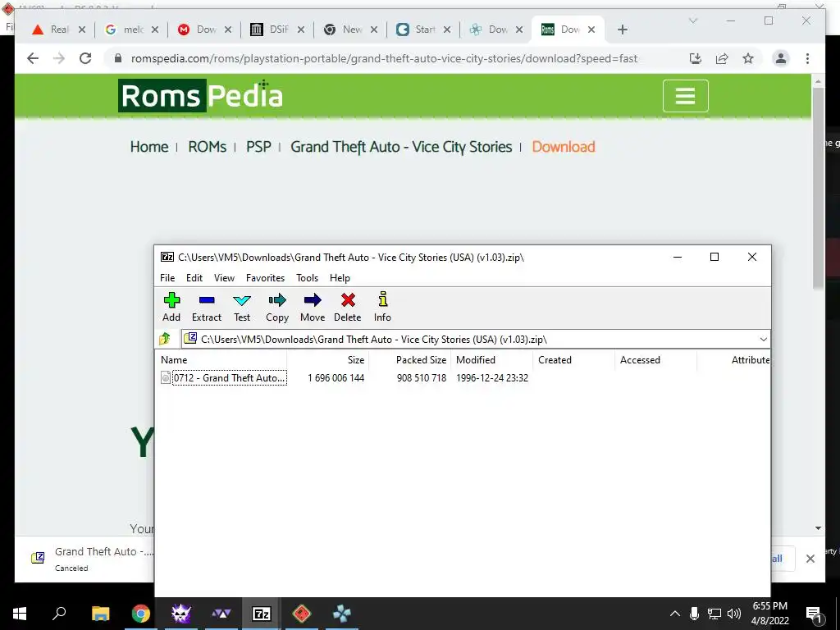Viewport: 840px width, 630px height.
Task: Open the 7-Zip Edit menu
Action: 194,278
